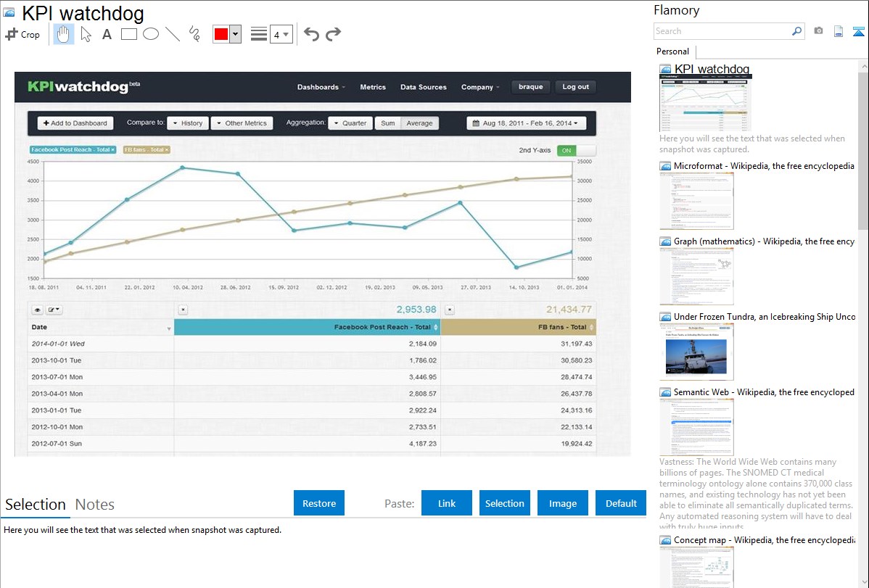The width and height of the screenshot is (869, 588).
Task: Choose the text annotation tool
Action: tap(107, 34)
